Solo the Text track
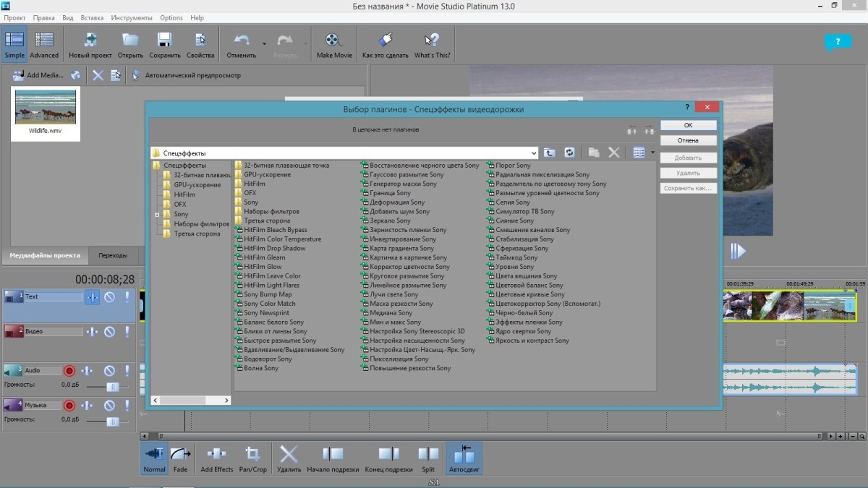Screen dimensions: 868x488 point(127,297)
